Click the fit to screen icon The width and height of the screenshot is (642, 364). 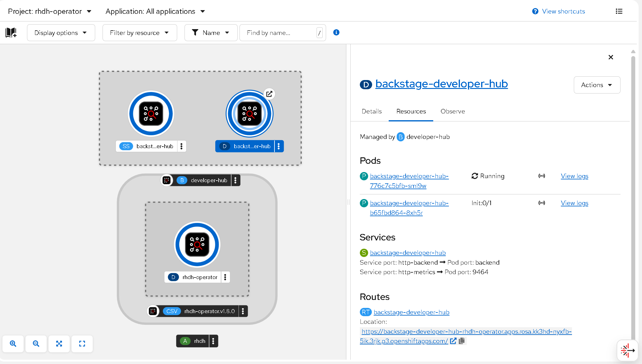point(59,343)
